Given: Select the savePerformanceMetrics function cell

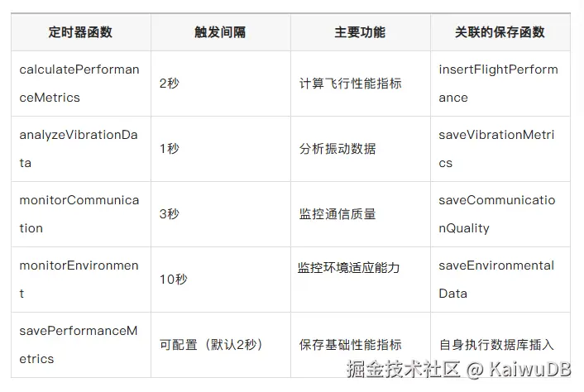Looking at the screenshot, I should point(79,345).
